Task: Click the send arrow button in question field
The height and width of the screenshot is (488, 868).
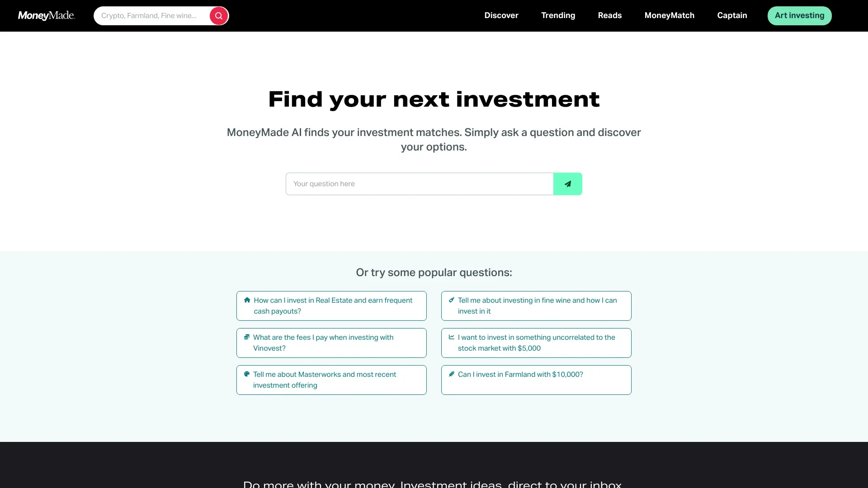Action: point(567,183)
